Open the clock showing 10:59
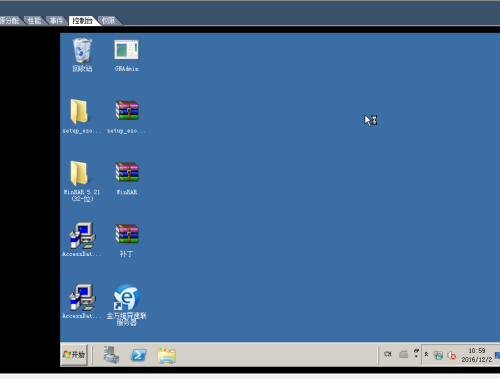Viewport: 500px width, 379px height. (x=477, y=355)
